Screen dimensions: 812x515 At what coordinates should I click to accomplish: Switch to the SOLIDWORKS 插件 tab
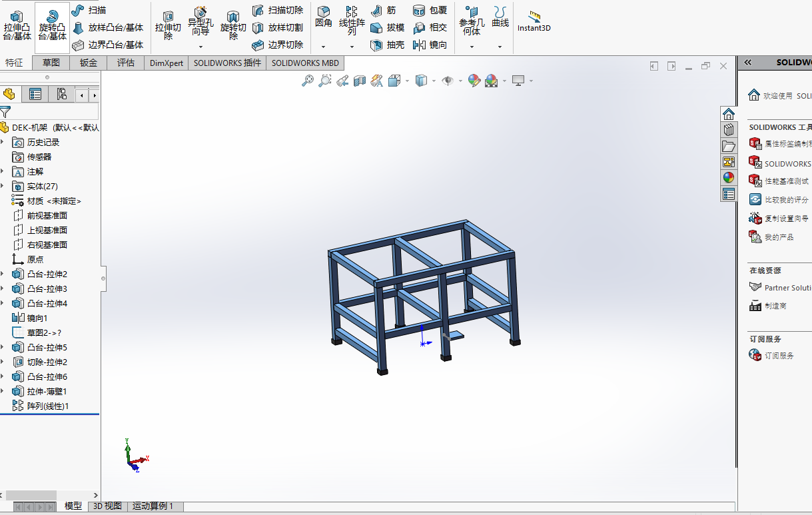tap(228, 63)
